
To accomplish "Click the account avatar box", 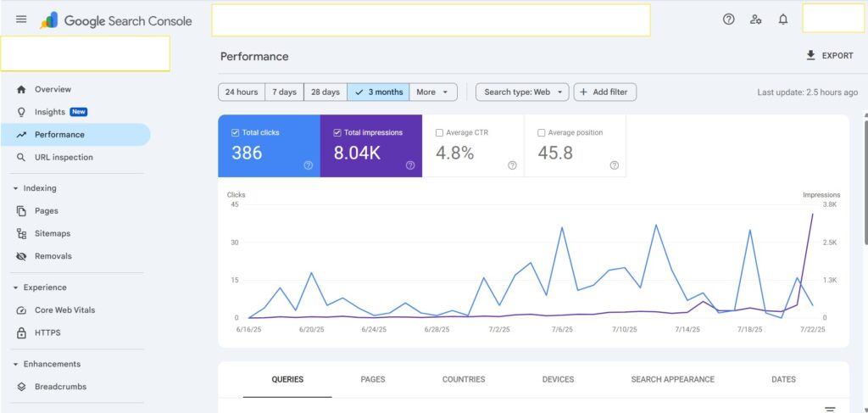I will pos(833,19).
